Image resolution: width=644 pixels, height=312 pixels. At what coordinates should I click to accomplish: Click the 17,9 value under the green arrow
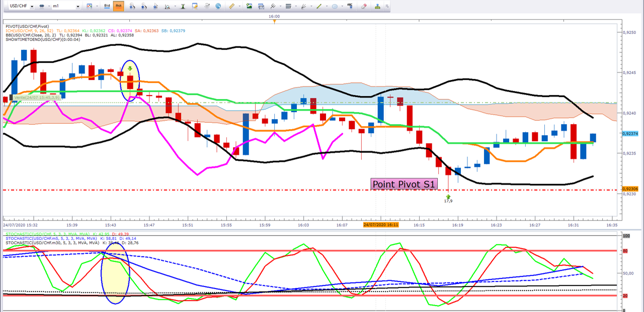[x=448, y=201]
